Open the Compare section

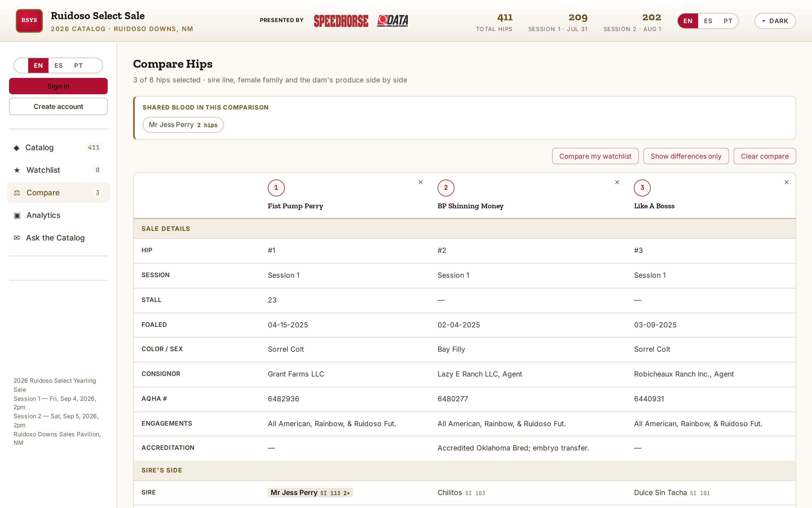pyautogui.click(x=58, y=192)
